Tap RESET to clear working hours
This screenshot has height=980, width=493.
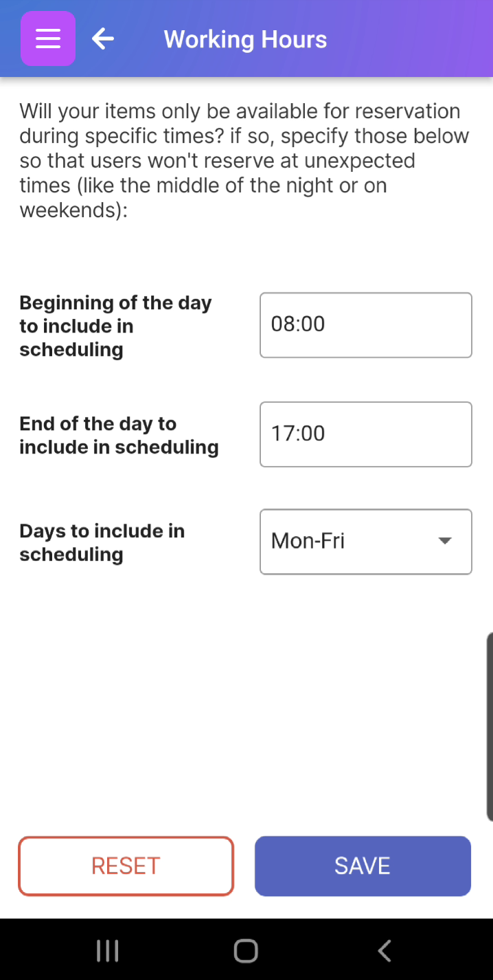click(126, 866)
